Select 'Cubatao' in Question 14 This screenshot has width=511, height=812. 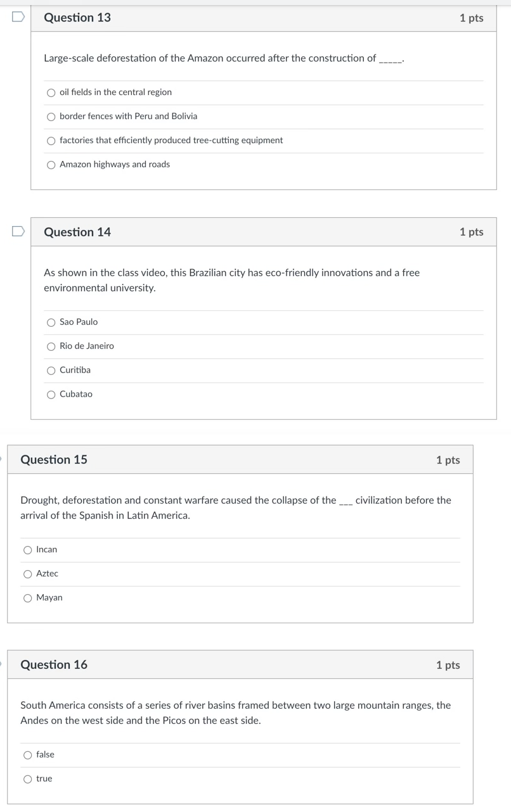51,394
